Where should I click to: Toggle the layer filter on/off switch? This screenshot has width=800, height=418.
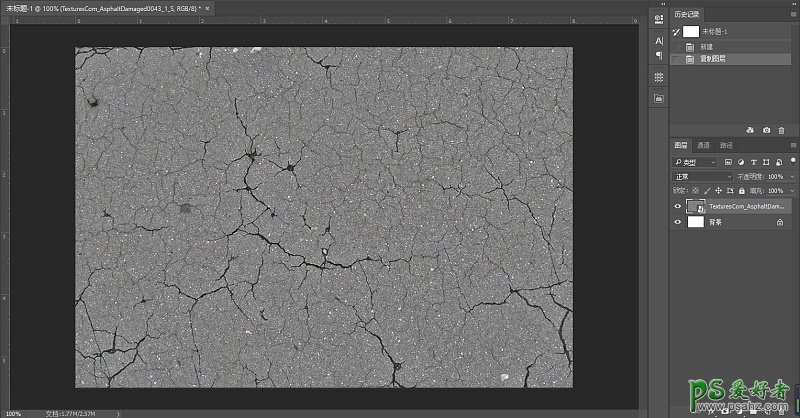793,161
